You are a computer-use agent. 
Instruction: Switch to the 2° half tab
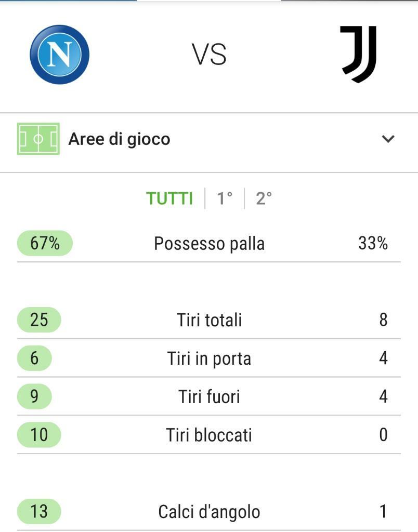[264, 198]
